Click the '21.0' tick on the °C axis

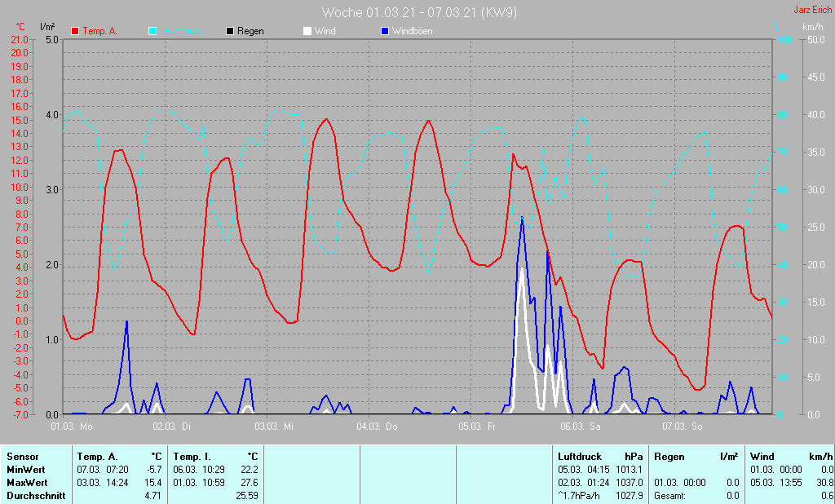[x=20, y=39]
